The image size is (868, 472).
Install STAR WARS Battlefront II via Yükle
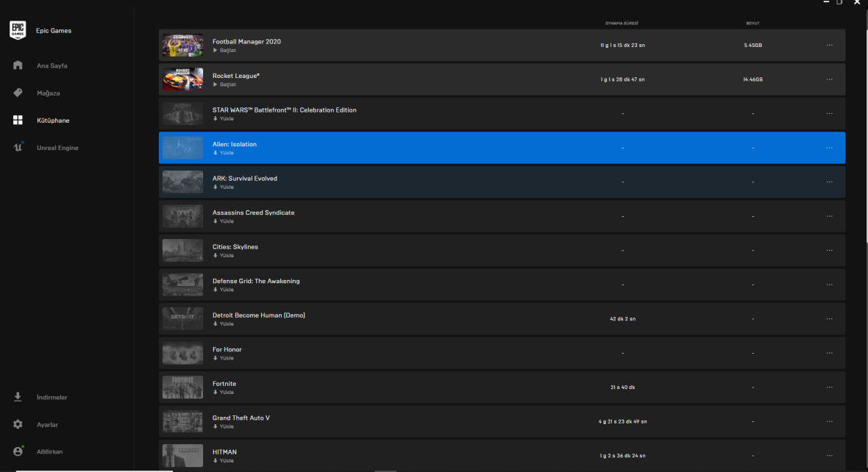point(224,119)
